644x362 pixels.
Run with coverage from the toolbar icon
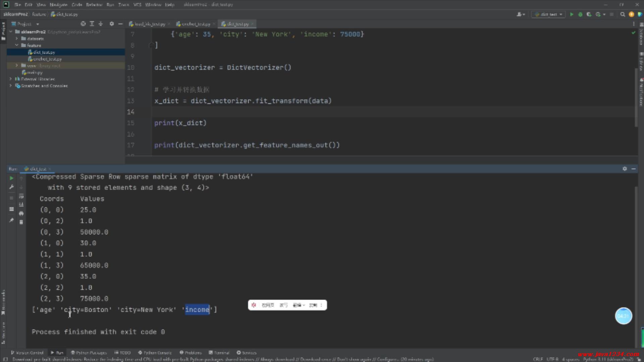pyautogui.click(x=589, y=14)
